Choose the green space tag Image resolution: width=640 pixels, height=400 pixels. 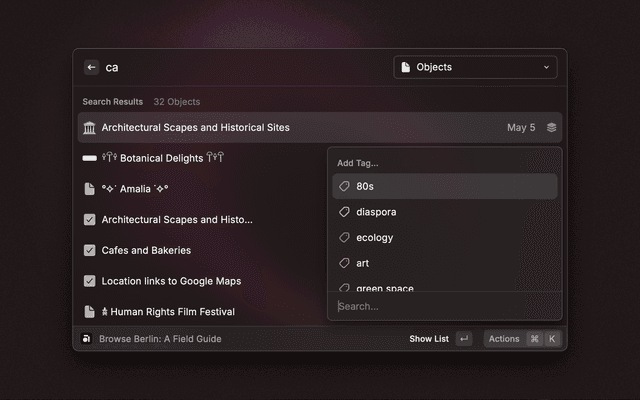click(x=384, y=288)
